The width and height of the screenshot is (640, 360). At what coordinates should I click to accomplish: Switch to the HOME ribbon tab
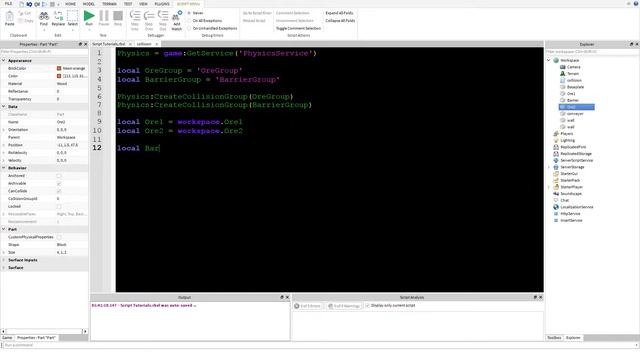71,4
